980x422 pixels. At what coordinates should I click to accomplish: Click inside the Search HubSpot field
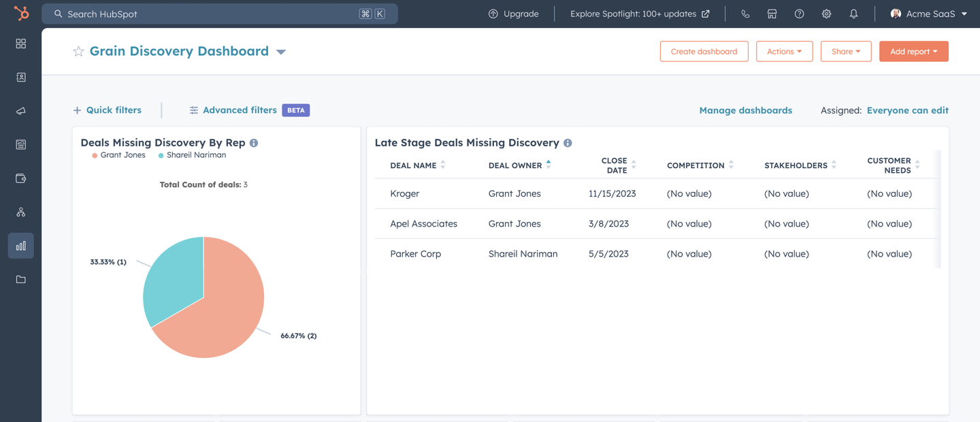(x=220, y=14)
